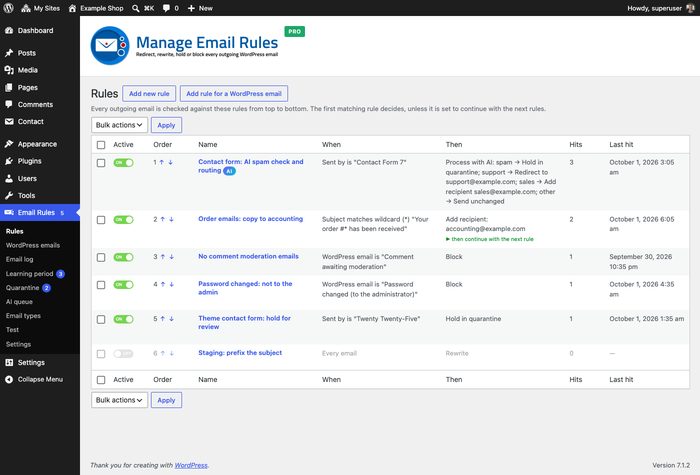
Task: Click the New content button in admin bar
Action: [x=200, y=8]
